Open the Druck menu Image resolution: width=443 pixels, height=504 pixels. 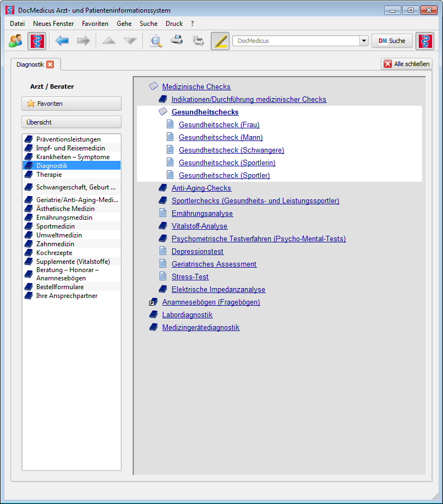point(174,24)
